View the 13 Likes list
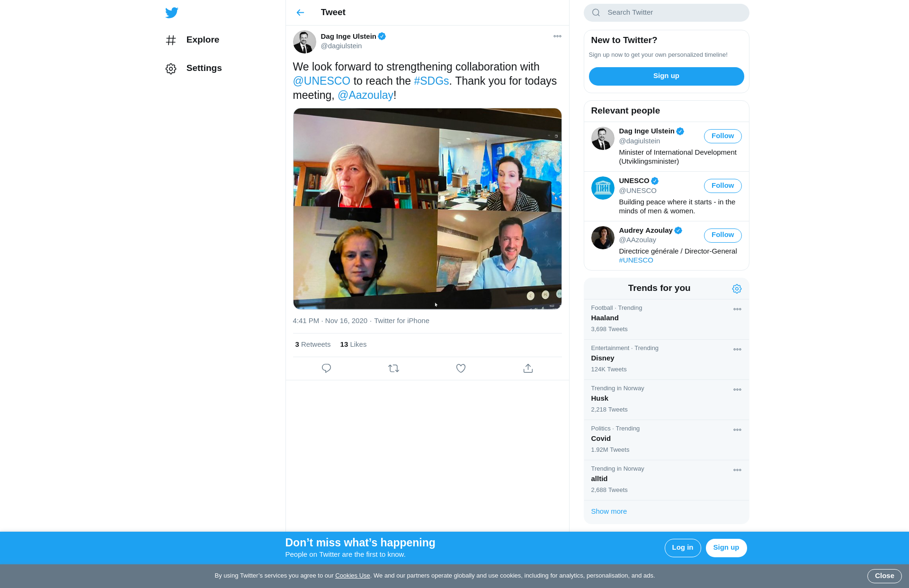The image size is (909, 588). (353, 344)
